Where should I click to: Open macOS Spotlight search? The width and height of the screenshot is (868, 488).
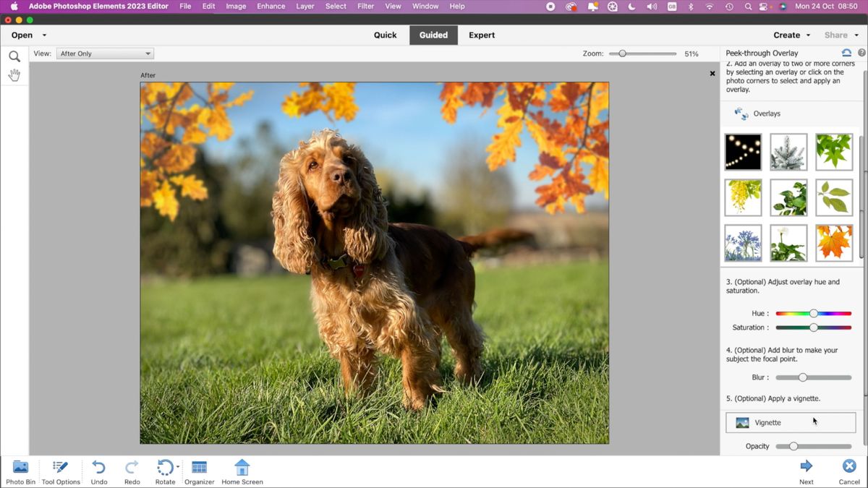pyautogui.click(x=748, y=6)
